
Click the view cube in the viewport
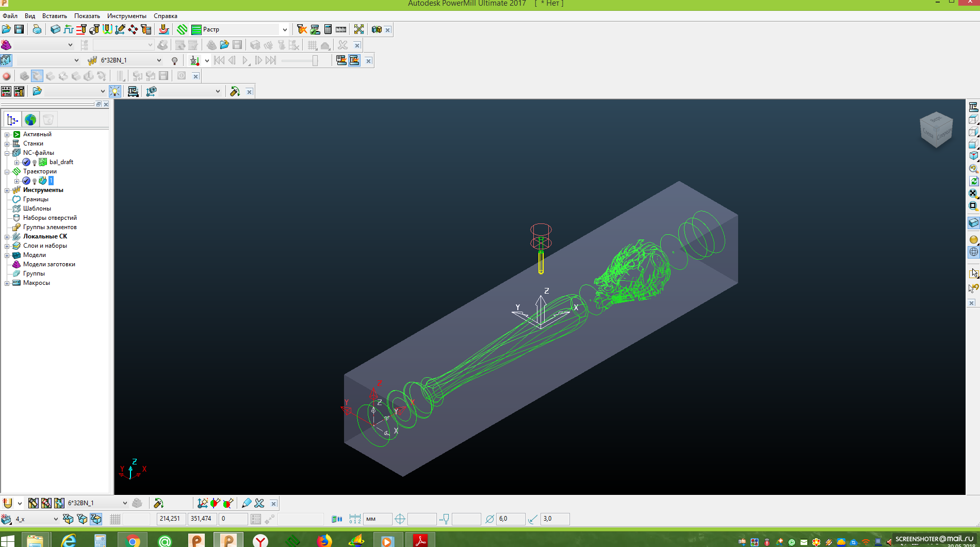pos(936,130)
